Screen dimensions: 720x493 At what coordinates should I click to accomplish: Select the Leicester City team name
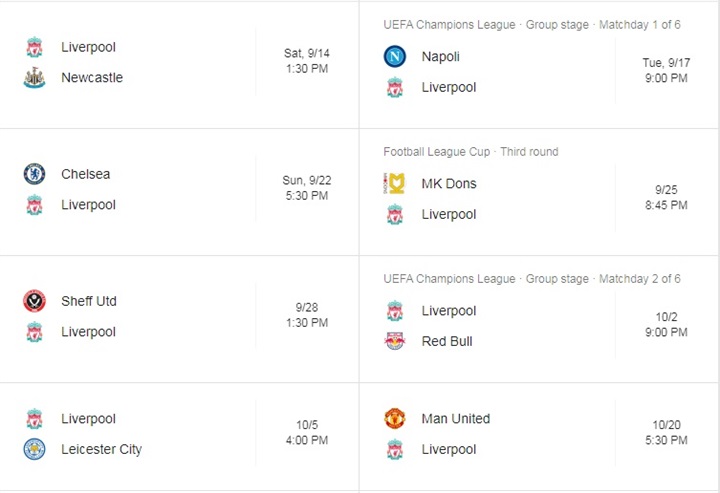point(101,449)
